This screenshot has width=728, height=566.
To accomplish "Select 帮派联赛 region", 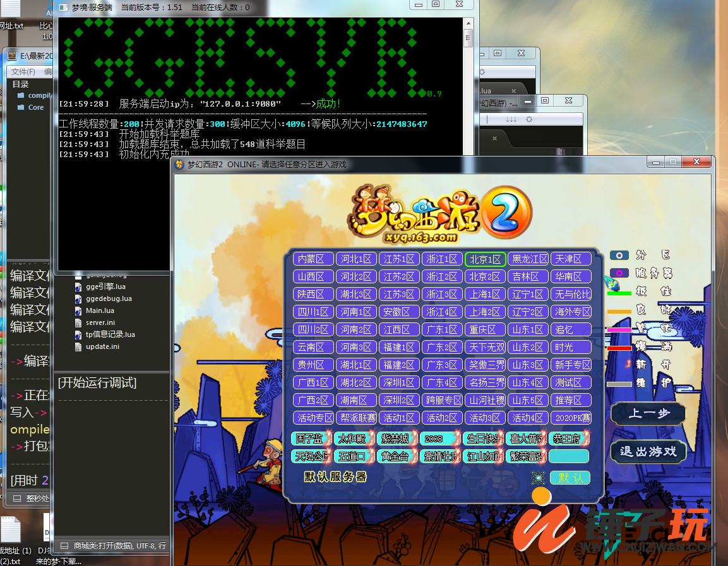I will [x=356, y=418].
